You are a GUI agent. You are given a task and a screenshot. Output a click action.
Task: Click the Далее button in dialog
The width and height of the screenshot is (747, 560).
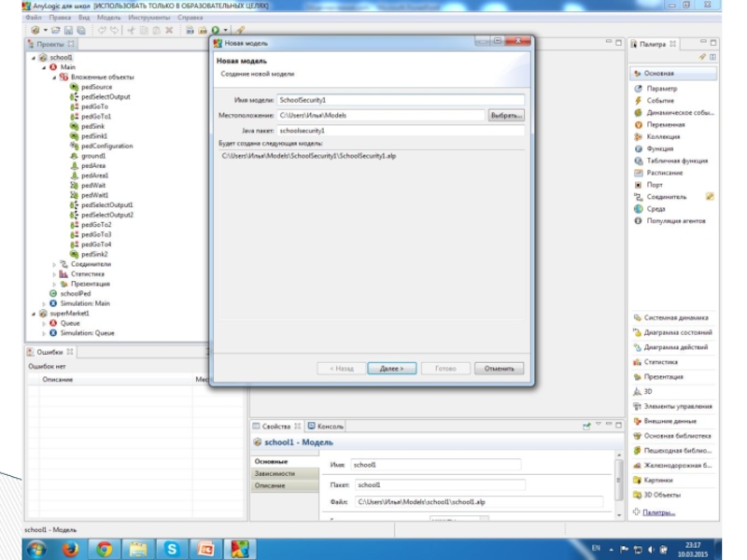coord(391,369)
